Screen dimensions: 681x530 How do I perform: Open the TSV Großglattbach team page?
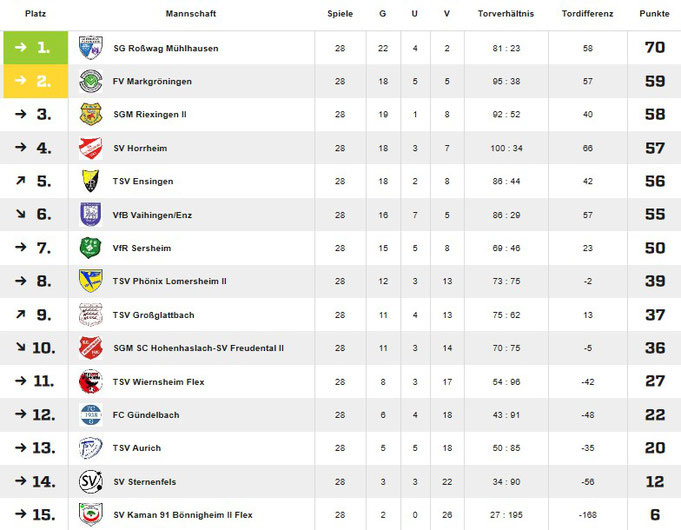tap(153, 315)
